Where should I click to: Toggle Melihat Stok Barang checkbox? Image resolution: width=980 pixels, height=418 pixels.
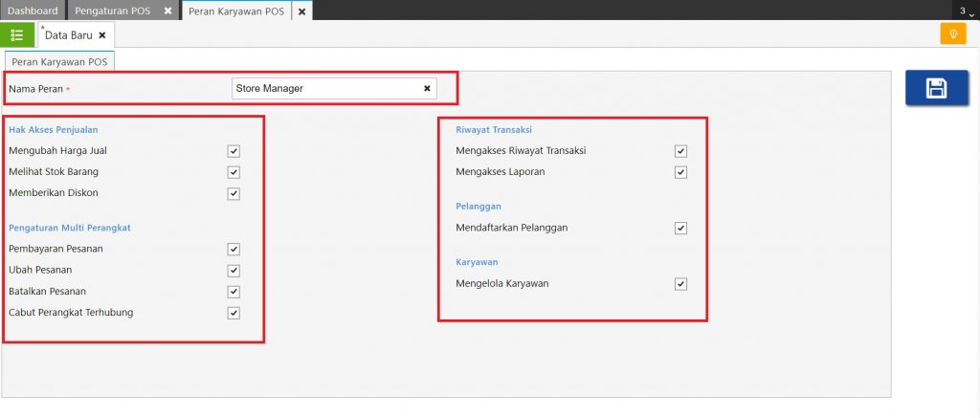[234, 172]
